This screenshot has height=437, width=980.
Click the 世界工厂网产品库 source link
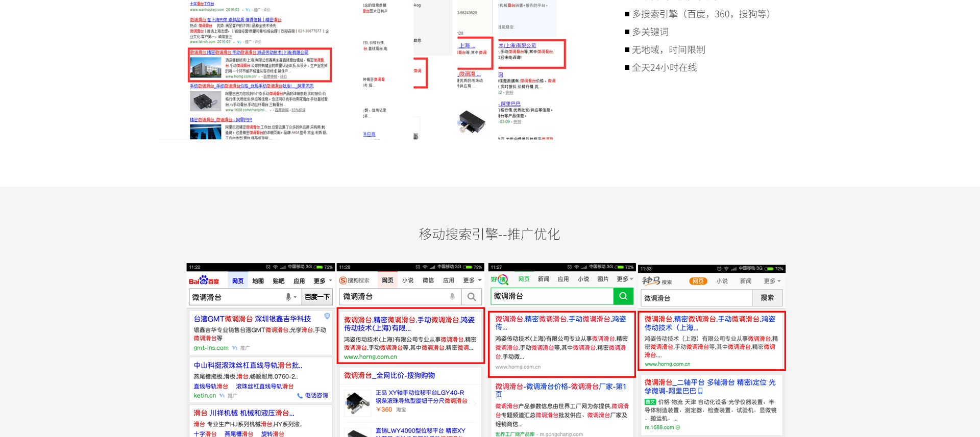click(514, 434)
